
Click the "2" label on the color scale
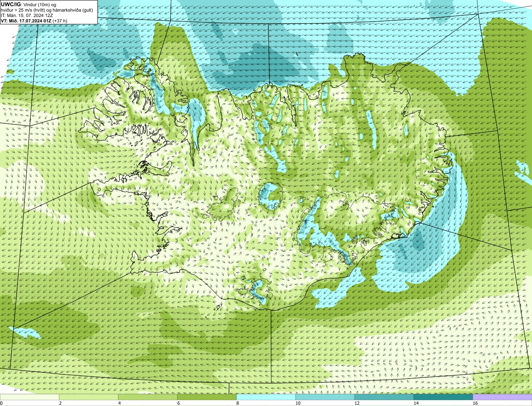[60, 403]
